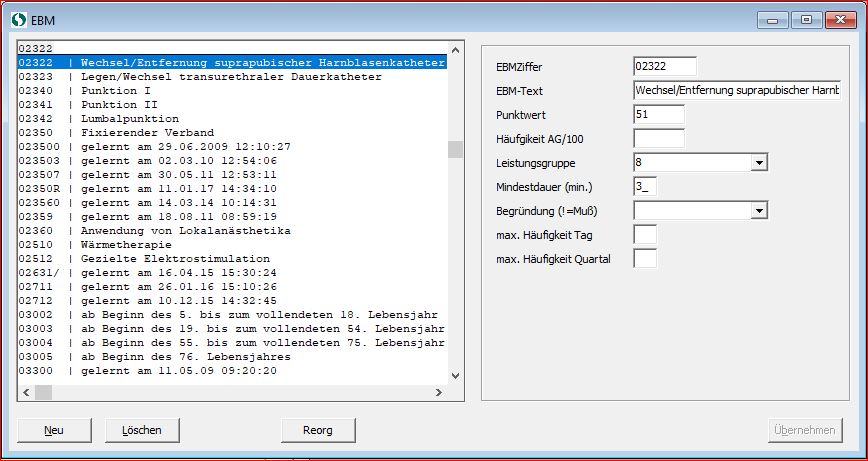Click the Neu button

click(x=54, y=430)
